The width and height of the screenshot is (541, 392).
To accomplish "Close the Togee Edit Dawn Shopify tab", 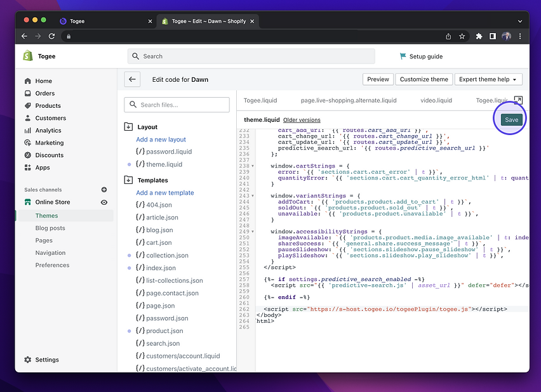I will tap(252, 22).
